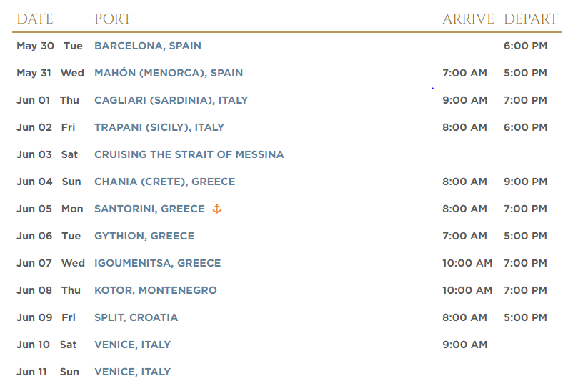The height and width of the screenshot is (381, 588).
Task: Click the ARRIVE column header
Action: pyautogui.click(x=468, y=19)
